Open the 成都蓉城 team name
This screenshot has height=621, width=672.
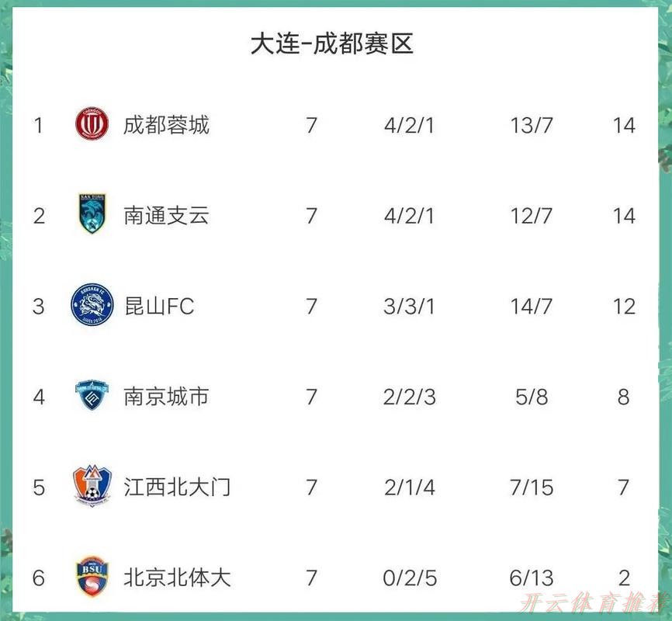click(166, 124)
